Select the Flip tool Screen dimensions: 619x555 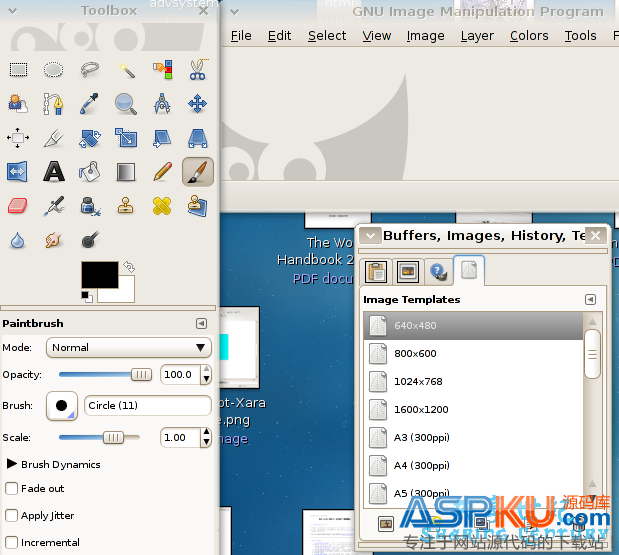tap(18, 172)
